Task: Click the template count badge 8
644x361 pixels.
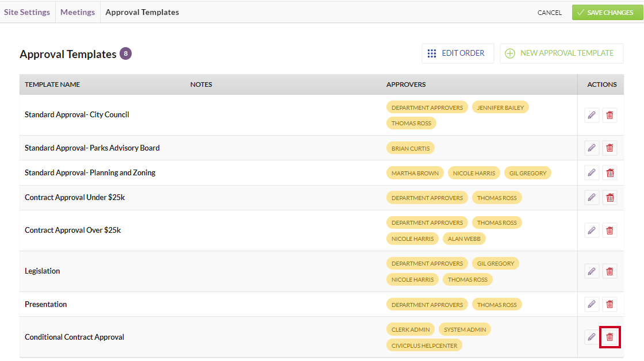Action: pyautogui.click(x=126, y=53)
